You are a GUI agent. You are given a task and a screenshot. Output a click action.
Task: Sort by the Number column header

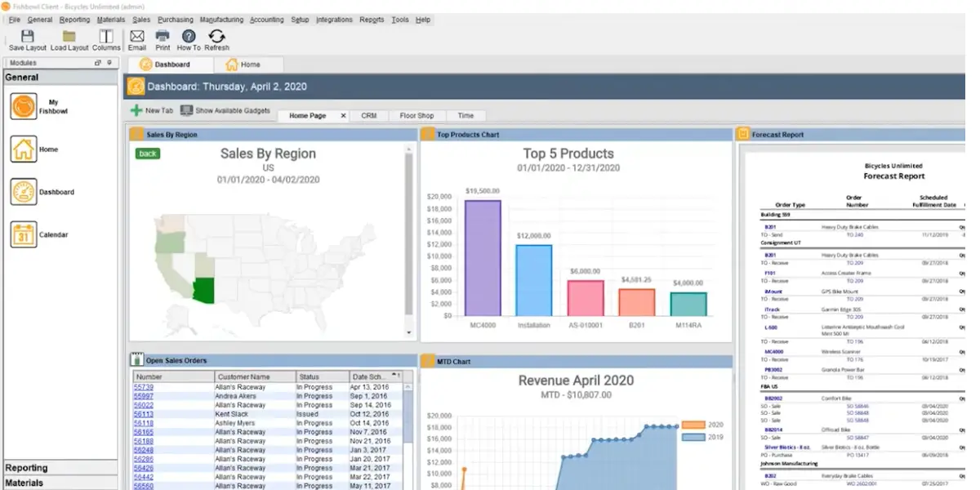173,376
